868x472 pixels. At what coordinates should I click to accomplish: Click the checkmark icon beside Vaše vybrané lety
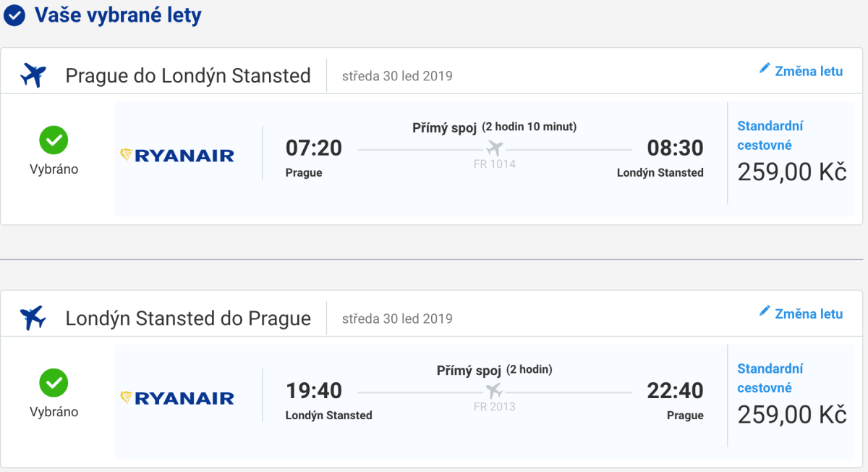[x=14, y=15]
